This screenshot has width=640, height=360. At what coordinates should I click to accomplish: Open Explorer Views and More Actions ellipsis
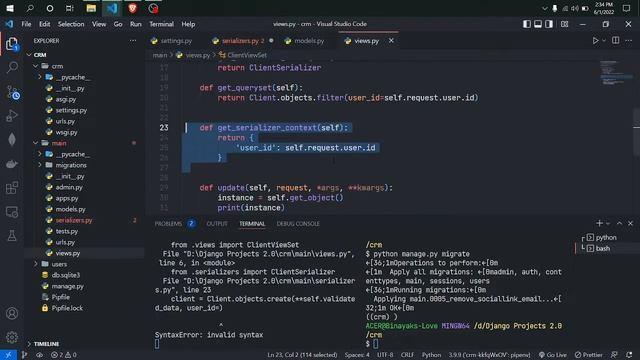click(x=133, y=41)
